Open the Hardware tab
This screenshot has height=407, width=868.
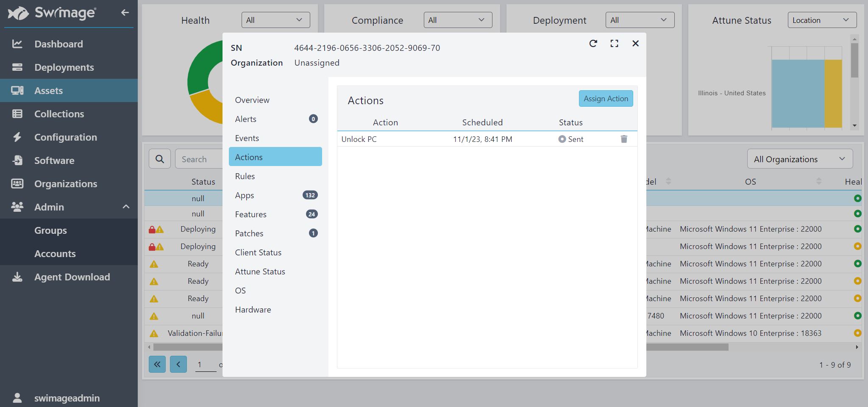(x=275, y=310)
